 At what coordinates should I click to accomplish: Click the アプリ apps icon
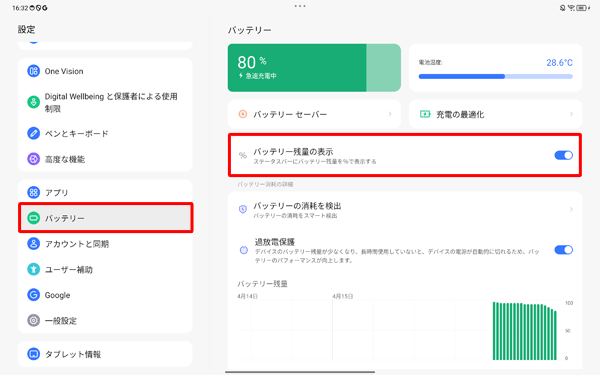coord(33,192)
